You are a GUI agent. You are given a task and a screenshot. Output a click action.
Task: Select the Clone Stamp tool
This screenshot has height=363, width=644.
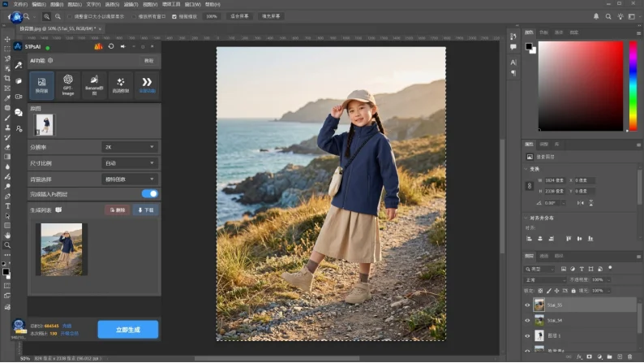tap(7, 127)
